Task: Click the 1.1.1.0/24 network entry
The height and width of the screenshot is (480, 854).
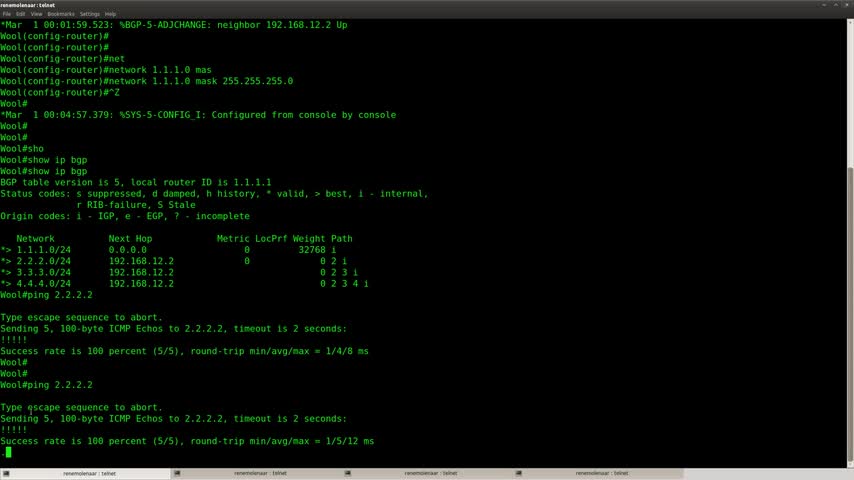Action: 44,250
